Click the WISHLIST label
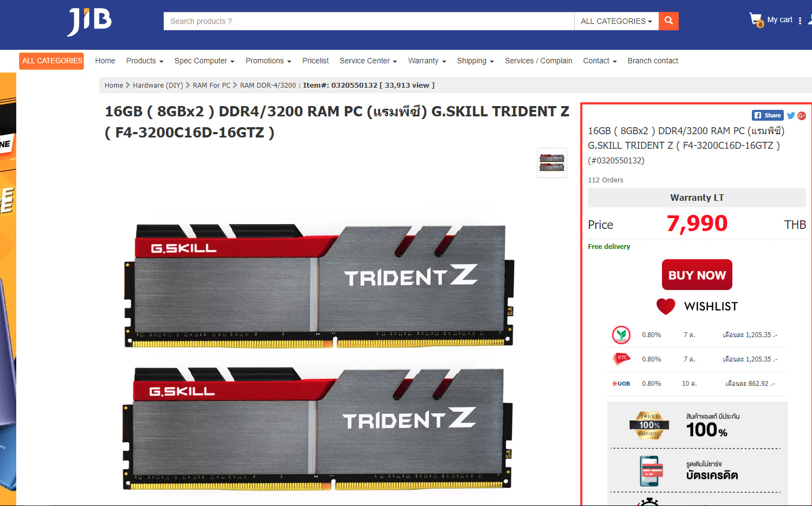 [711, 306]
